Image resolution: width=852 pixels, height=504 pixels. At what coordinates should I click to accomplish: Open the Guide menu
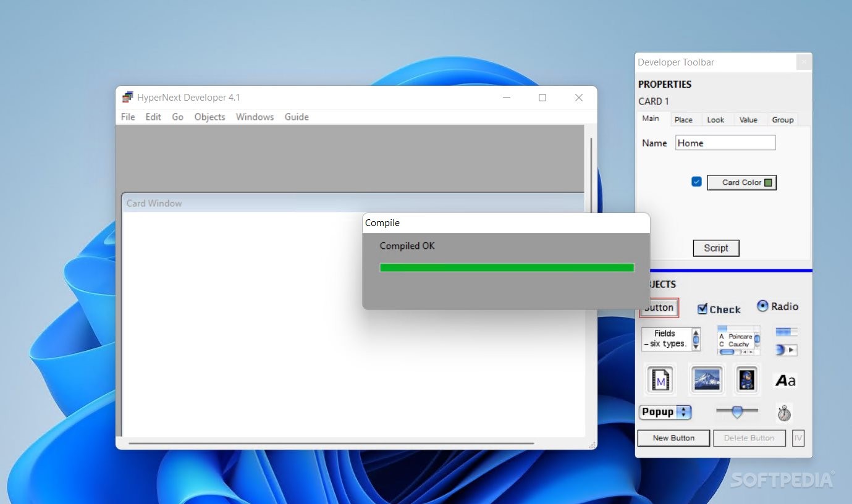(x=297, y=117)
